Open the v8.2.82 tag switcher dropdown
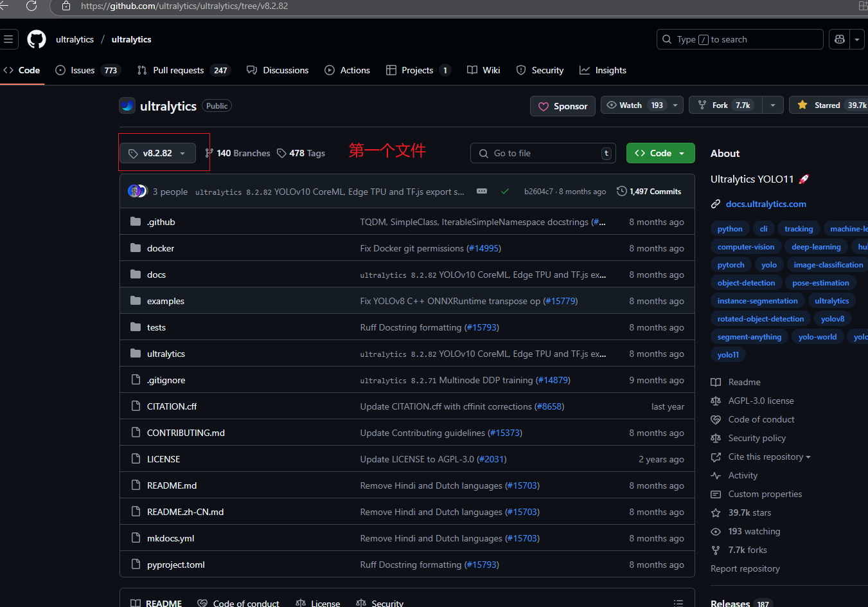Viewport: 868px width, 607px height. click(x=157, y=153)
